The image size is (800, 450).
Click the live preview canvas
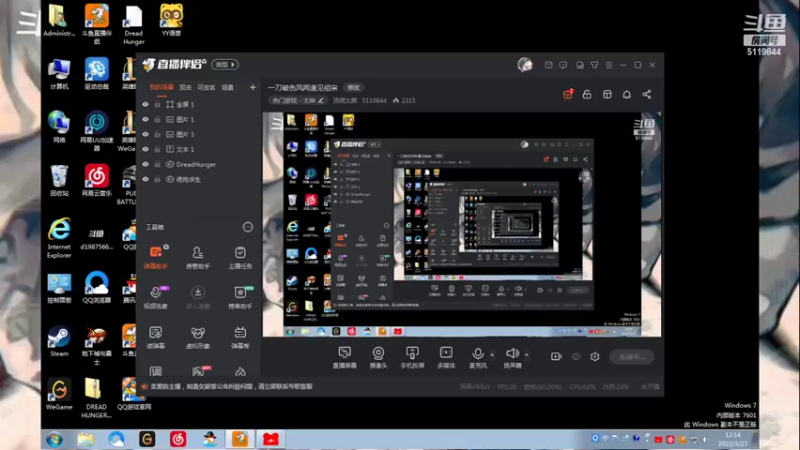(x=462, y=224)
